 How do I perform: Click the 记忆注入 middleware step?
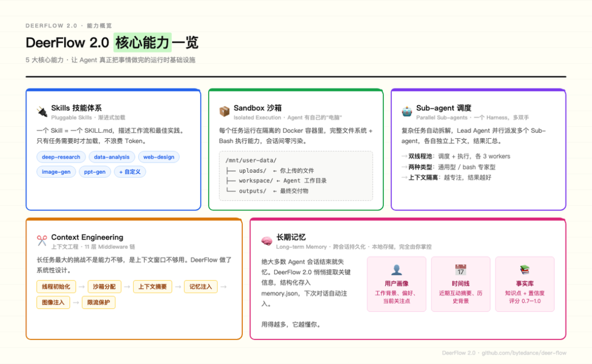pyautogui.click(x=201, y=287)
